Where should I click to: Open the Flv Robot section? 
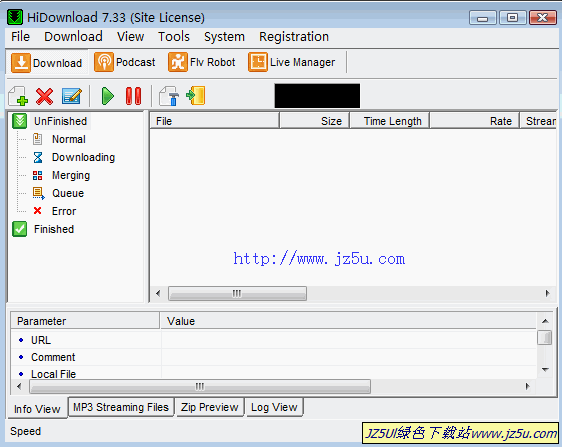202,62
